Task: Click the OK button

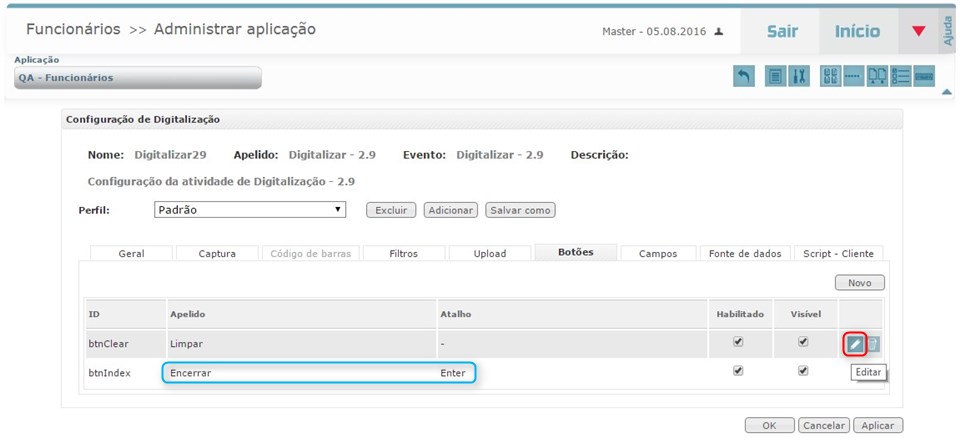Action: (x=770, y=425)
